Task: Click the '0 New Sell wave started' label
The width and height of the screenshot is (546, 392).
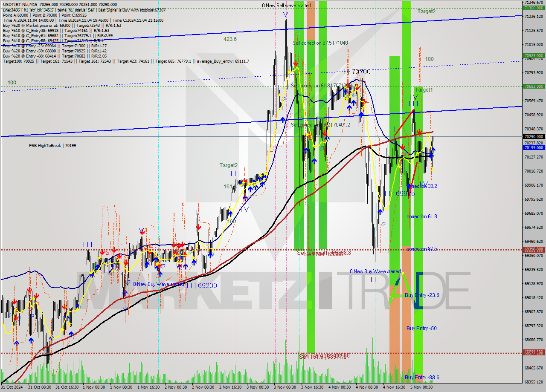Action: 287,6
